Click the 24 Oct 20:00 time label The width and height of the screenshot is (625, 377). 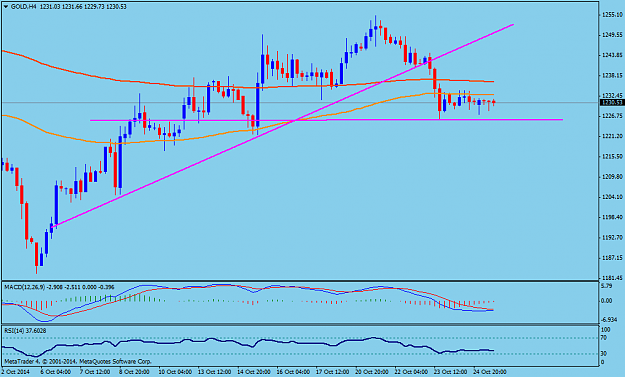(x=490, y=372)
